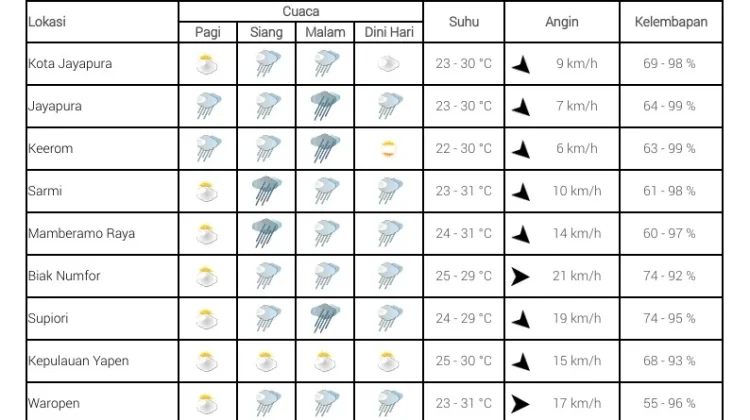Image resolution: width=750 pixels, height=420 pixels.
Task: Click Waropen wind direction arrow
Action: pos(520,404)
